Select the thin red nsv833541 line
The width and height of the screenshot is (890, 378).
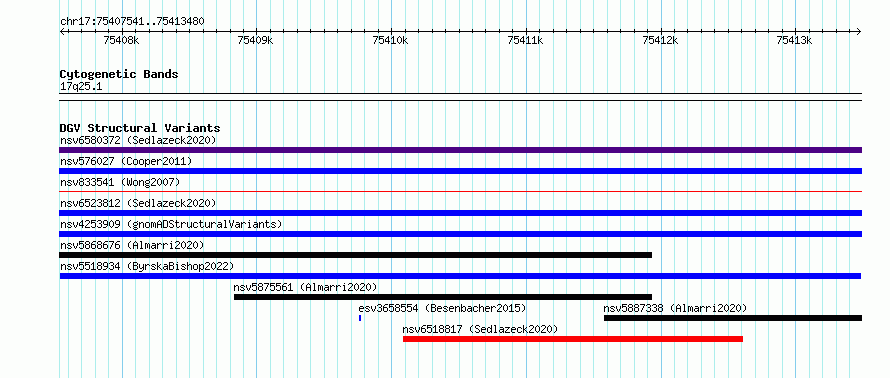click(x=460, y=192)
